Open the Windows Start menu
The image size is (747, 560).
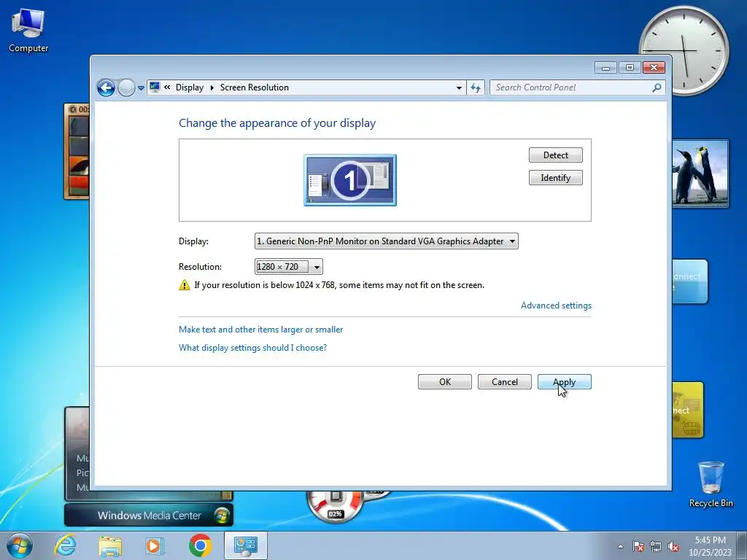click(20, 545)
